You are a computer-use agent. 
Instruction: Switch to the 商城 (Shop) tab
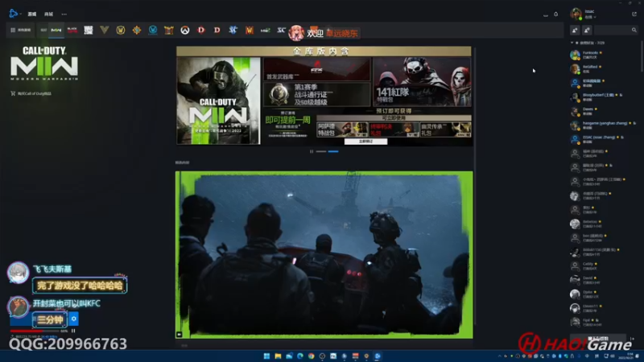pos(48,14)
